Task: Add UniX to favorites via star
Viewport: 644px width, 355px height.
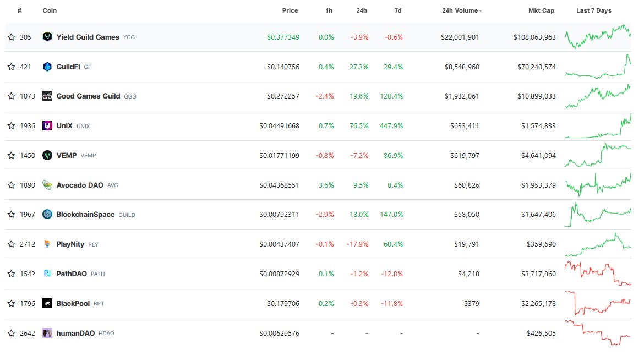Action: pyautogui.click(x=11, y=125)
